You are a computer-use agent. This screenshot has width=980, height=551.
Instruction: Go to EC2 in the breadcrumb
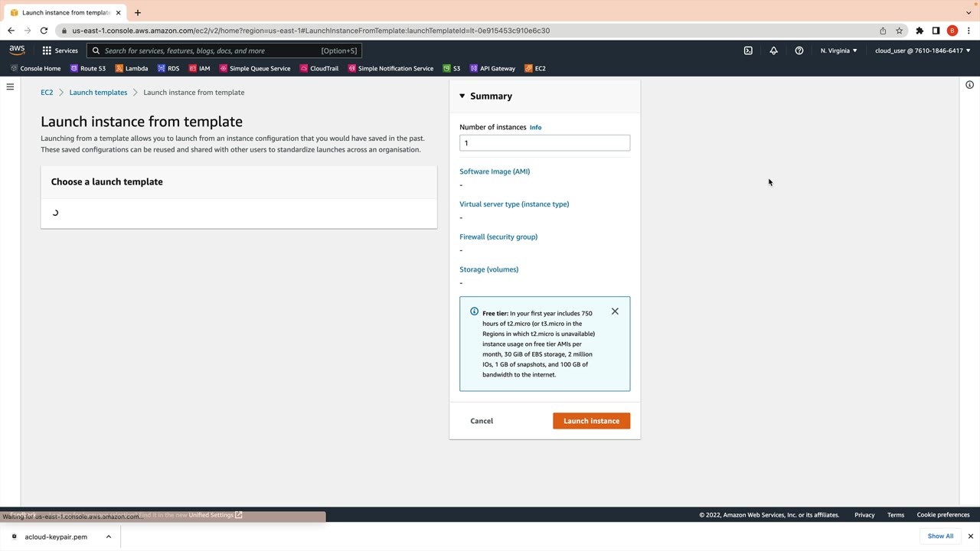[x=47, y=93]
